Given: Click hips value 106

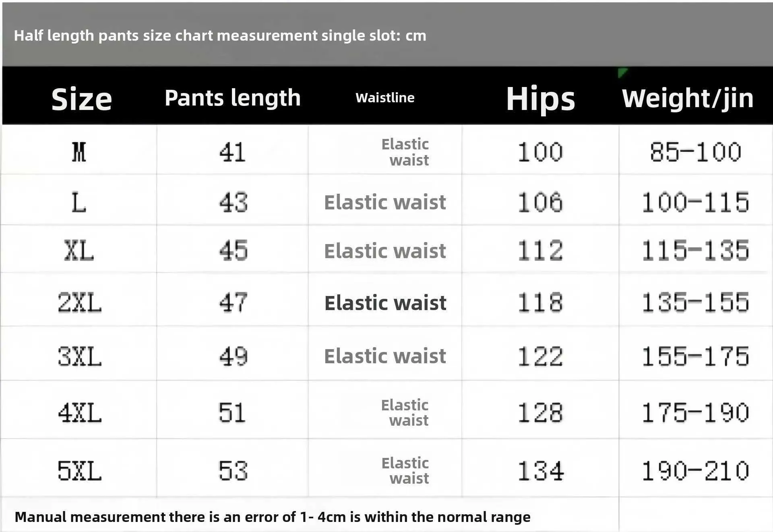Looking at the screenshot, I should [540, 202].
